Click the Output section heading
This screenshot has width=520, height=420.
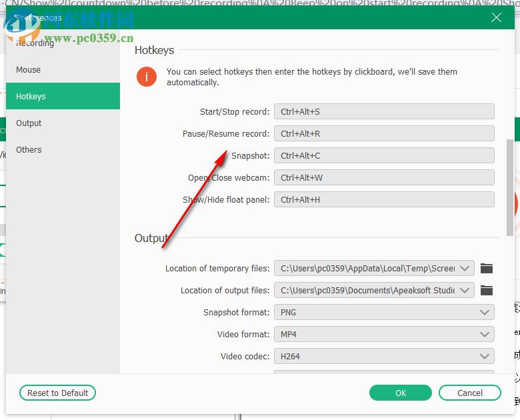pyautogui.click(x=152, y=238)
